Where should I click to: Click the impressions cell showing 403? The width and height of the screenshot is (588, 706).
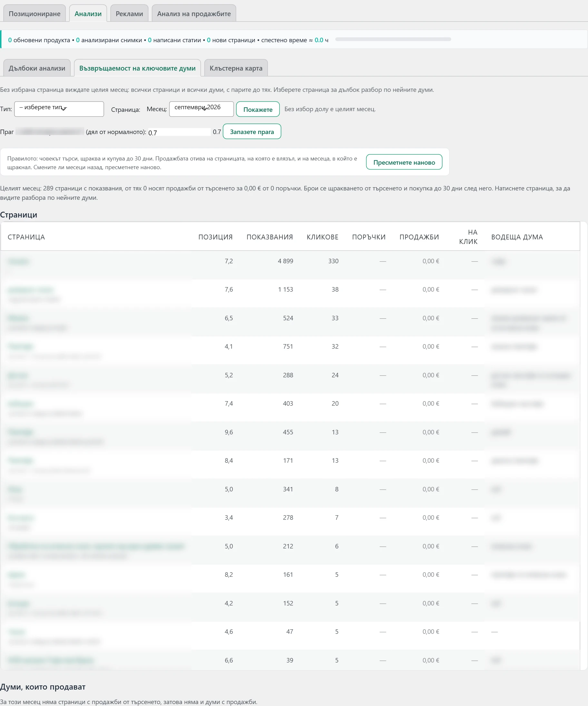[288, 403]
